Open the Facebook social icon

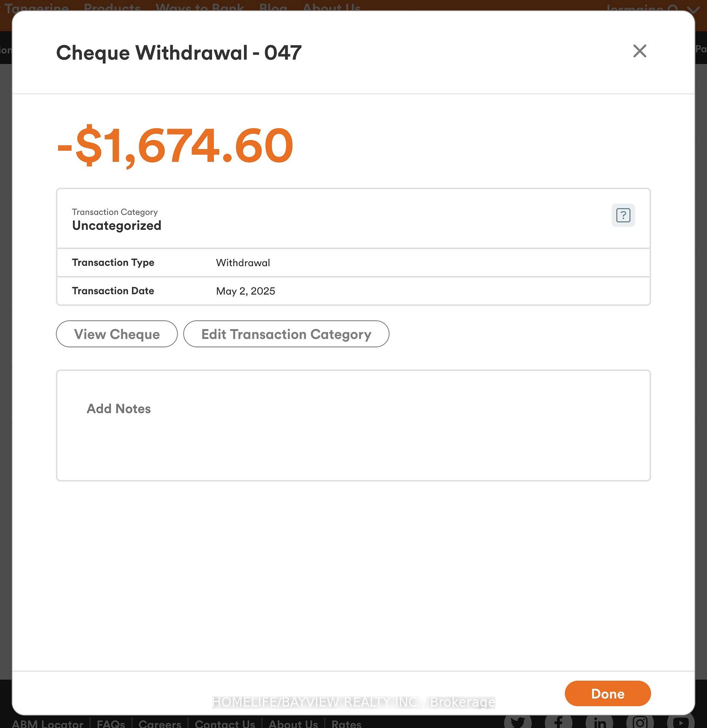[x=558, y=722]
